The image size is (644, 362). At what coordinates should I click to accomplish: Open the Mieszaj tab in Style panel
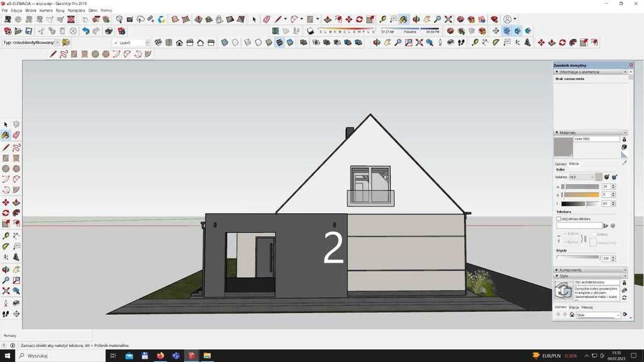pos(587,307)
